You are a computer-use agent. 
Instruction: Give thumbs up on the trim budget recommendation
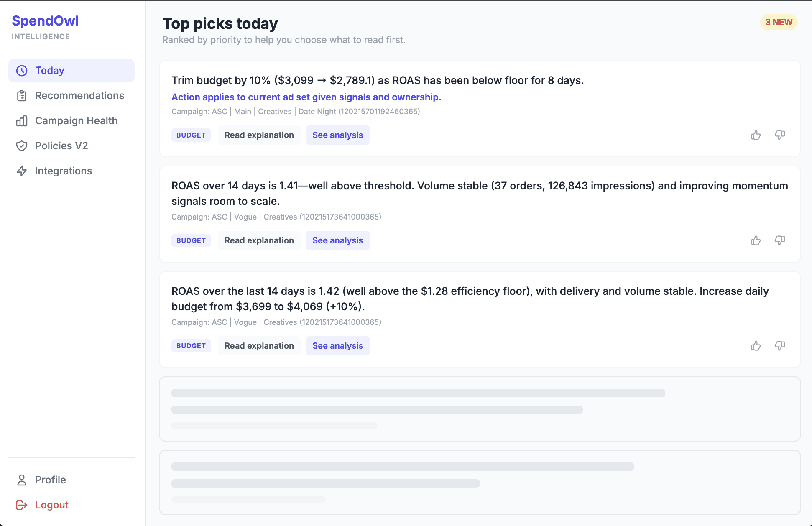pyautogui.click(x=756, y=135)
